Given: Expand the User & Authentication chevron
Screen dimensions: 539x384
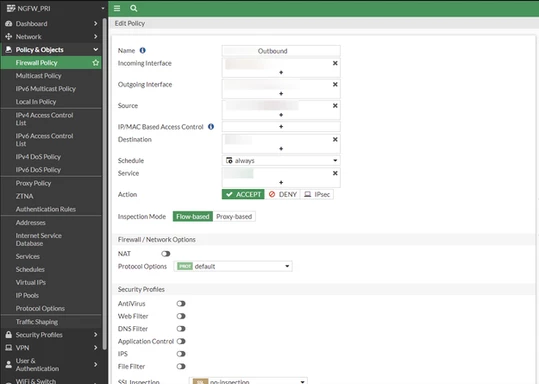Looking at the screenshot, I should click(x=96, y=364).
